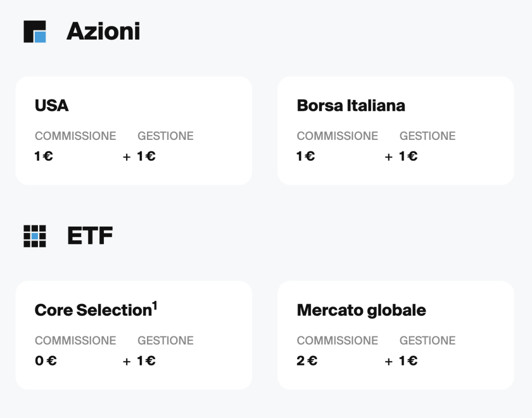Image resolution: width=532 pixels, height=418 pixels.
Task: Click the GESTIONE label in Borsa Italiana card
Action: [x=428, y=136]
